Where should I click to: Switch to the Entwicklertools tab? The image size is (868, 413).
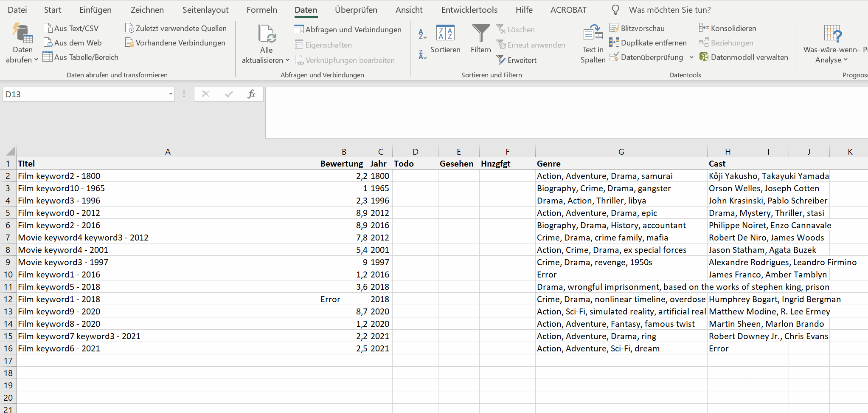[x=469, y=10]
